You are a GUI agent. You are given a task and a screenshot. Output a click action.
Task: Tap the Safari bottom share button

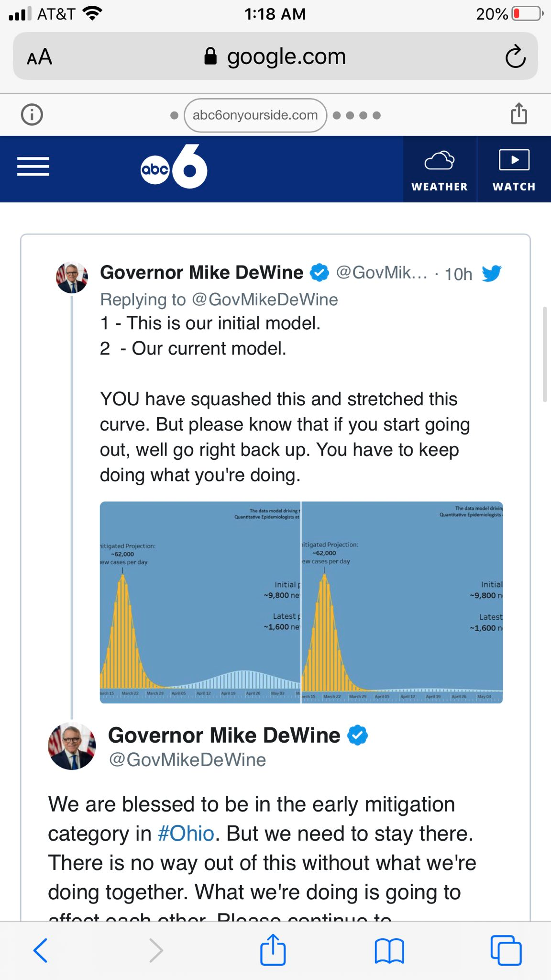point(273,949)
